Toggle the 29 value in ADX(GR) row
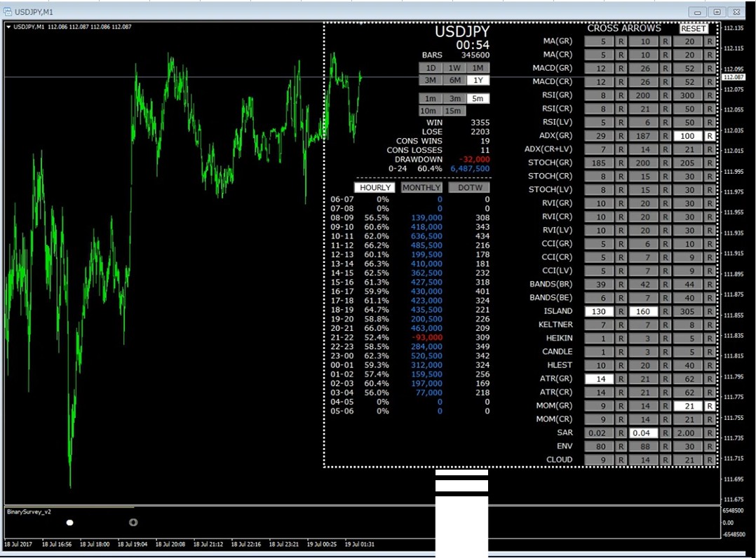 tap(600, 137)
